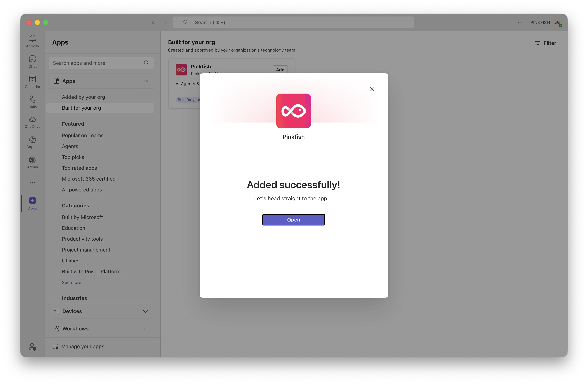Expand the Devices industry section
588x384 pixels.
(x=146, y=311)
